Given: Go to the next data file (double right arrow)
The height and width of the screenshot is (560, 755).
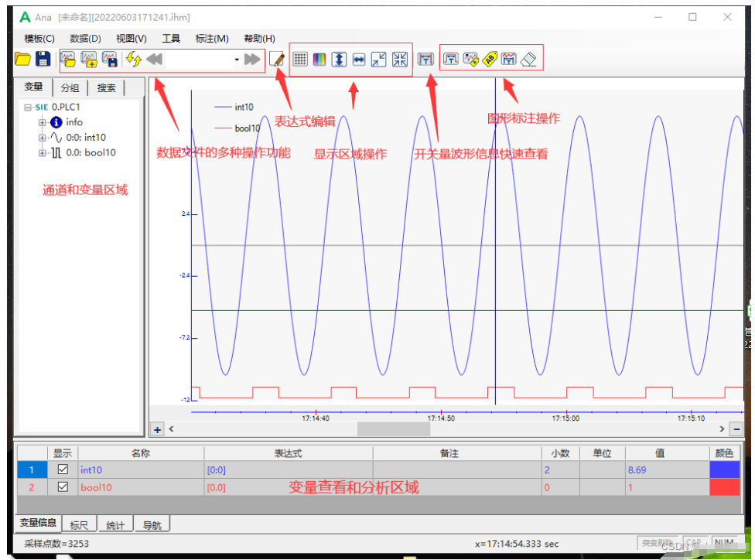Looking at the screenshot, I should click(252, 60).
